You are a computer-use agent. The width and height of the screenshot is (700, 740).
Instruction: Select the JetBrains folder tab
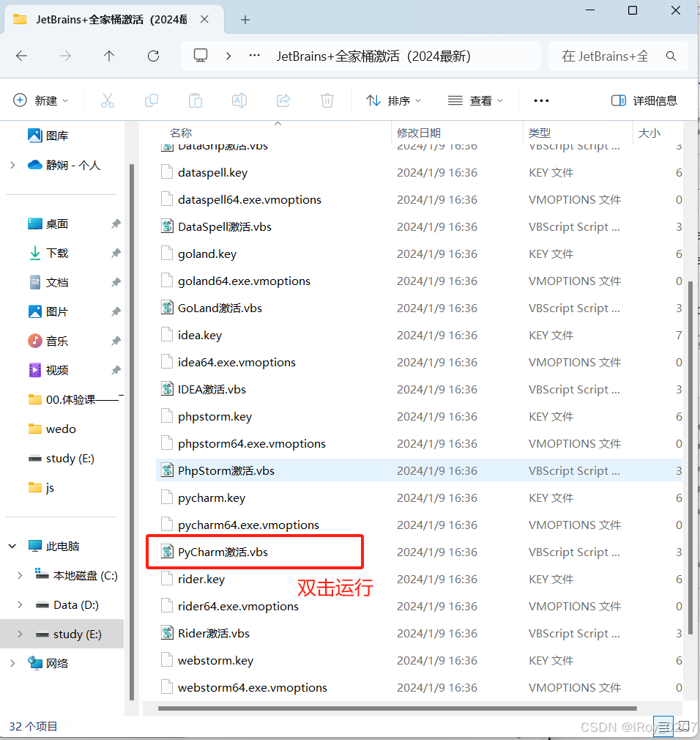112,19
